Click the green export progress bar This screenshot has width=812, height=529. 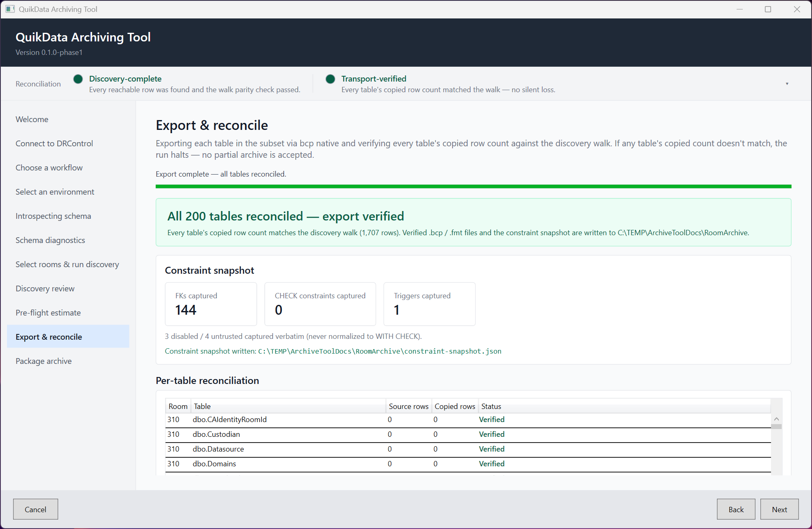[x=473, y=186]
